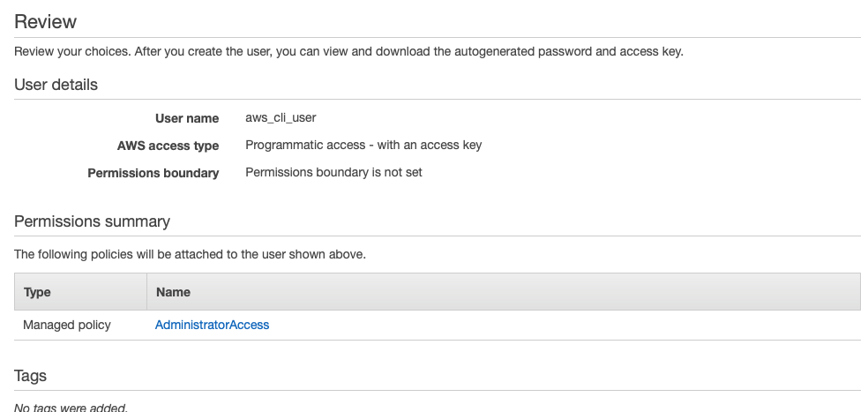Image resolution: width=868 pixels, height=412 pixels.
Task: Click the 'Review your choices.' sentence
Action: 72,51
